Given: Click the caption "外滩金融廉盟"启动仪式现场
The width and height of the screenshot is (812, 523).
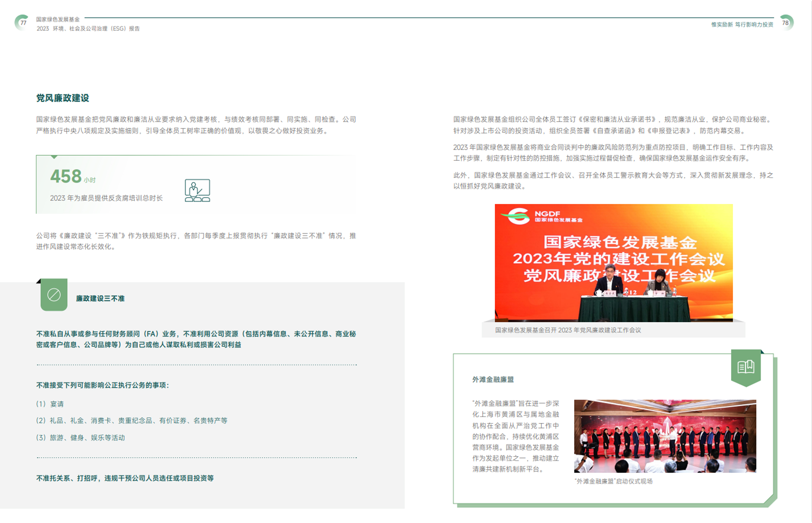Looking at the screenshot, I should [613, 481].
